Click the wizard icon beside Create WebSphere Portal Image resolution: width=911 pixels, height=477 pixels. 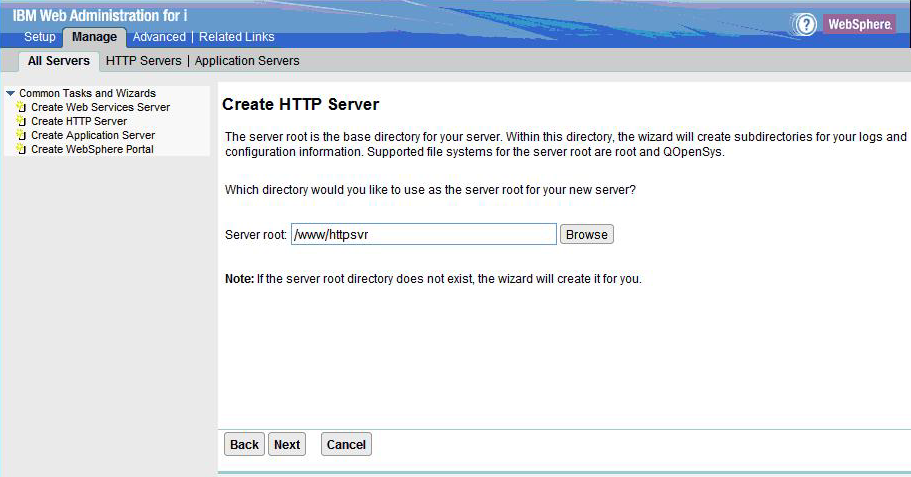tap(21, 149)
